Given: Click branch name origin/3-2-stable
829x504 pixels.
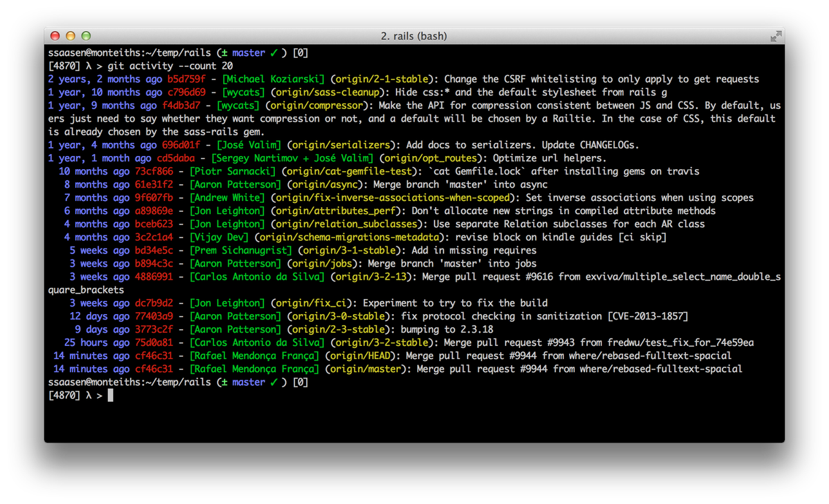Looking at the screenshot, I should [381, 342].
